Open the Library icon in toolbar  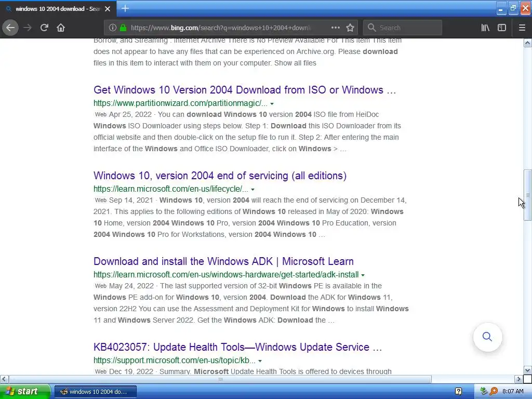pos(485,28)
